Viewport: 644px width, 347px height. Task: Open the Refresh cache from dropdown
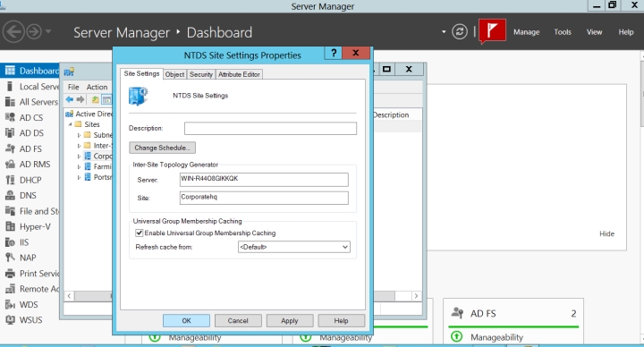pos(294,247)
